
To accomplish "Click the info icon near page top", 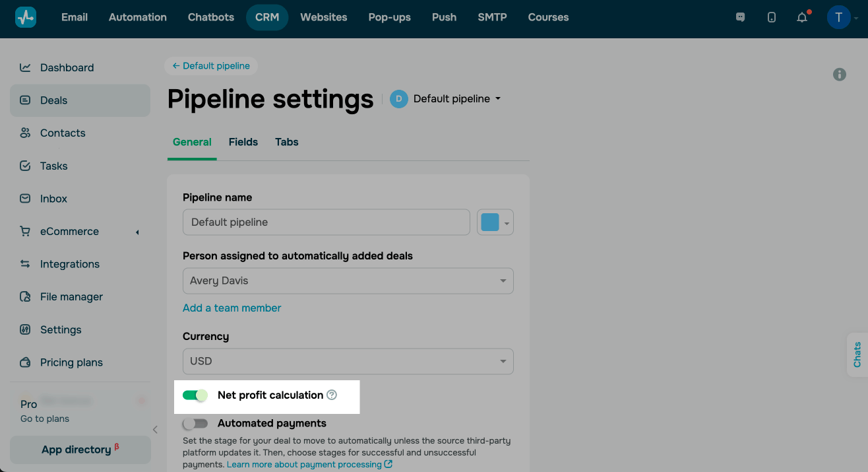I will (x=839, y=75).
